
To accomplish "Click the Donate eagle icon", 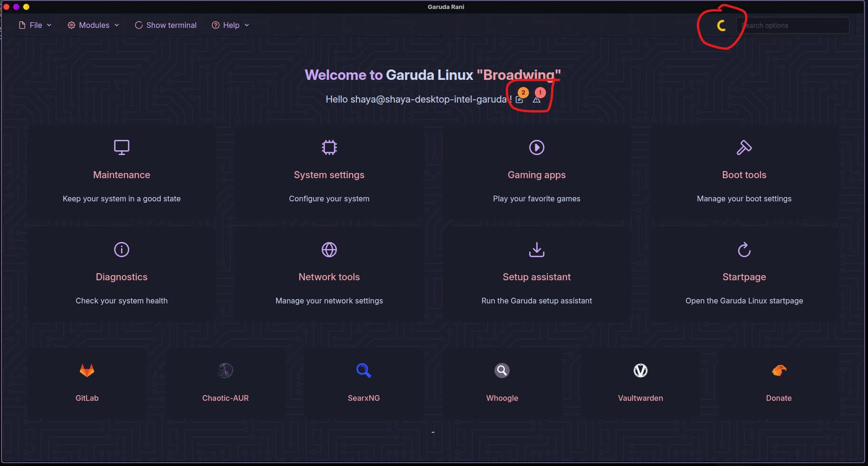I will point(779,371).
